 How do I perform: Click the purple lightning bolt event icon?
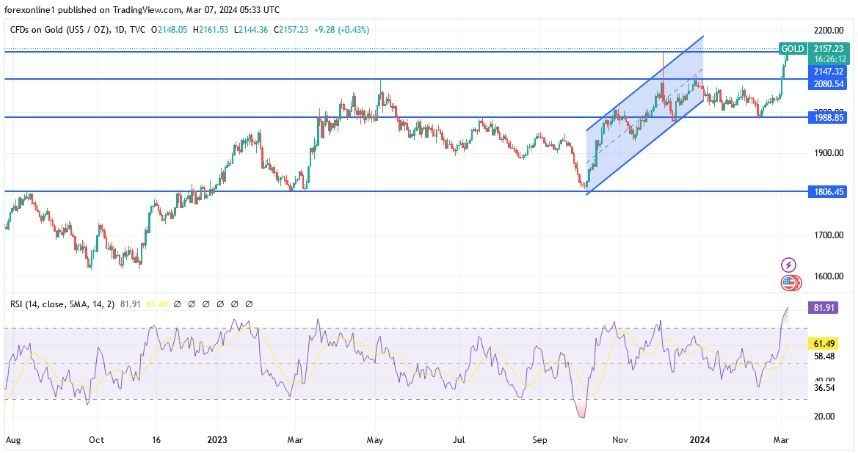(789, 265)
